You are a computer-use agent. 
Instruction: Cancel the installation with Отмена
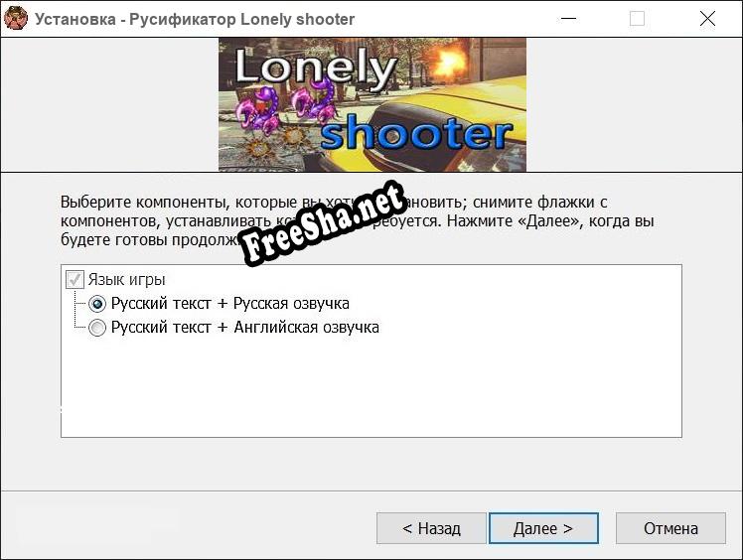[670, 528]
